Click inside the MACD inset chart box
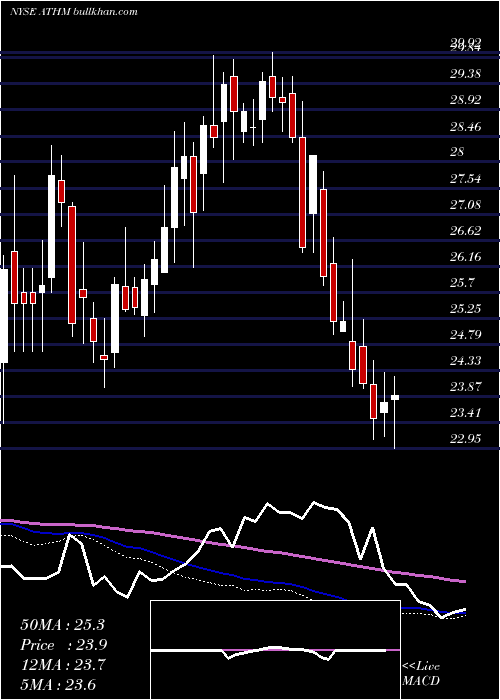 275,650
